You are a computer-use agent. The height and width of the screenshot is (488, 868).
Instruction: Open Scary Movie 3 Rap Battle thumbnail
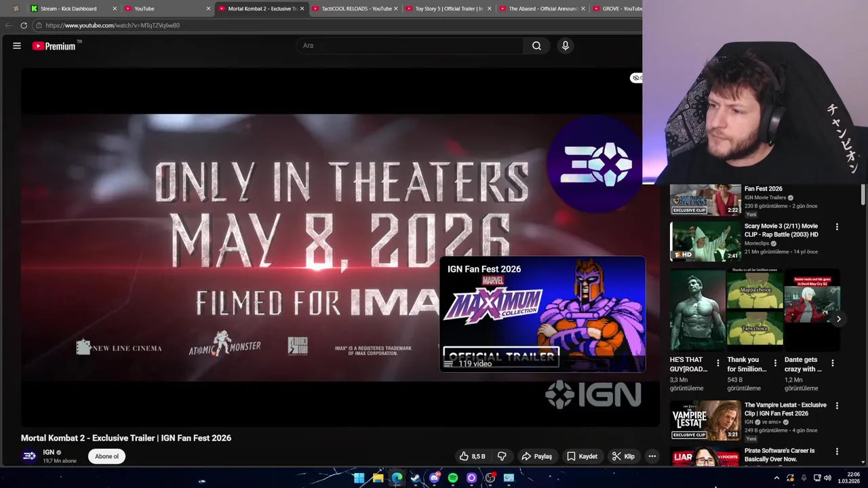(705, 241)
